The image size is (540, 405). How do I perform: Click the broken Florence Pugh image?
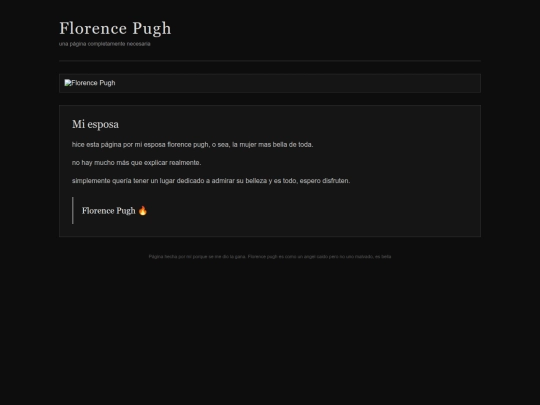click(90, 83)
